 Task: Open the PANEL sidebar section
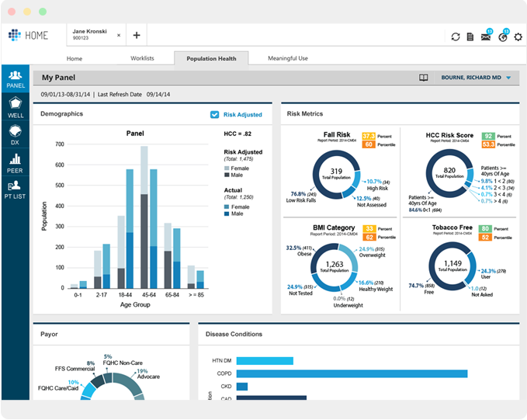tap(15, 78)
